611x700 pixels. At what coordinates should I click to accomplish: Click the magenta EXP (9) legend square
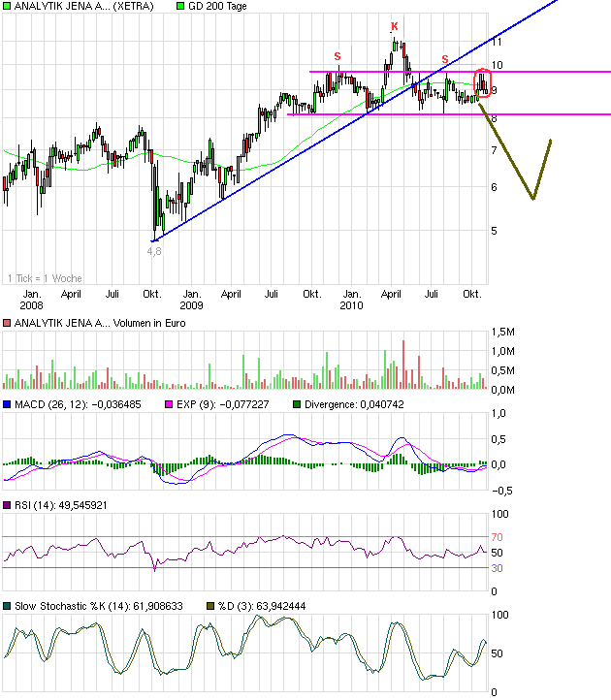169,404
